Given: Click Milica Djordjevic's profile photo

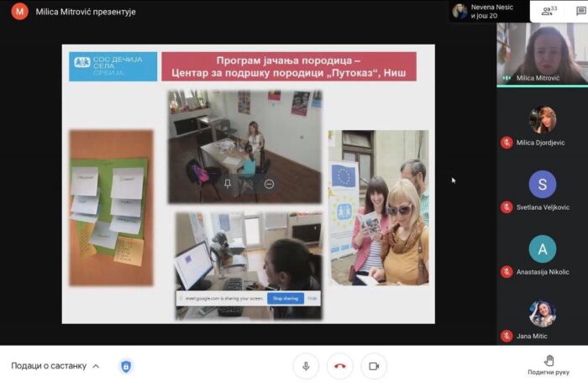Looking at the screenshot, I should [542, 120].
